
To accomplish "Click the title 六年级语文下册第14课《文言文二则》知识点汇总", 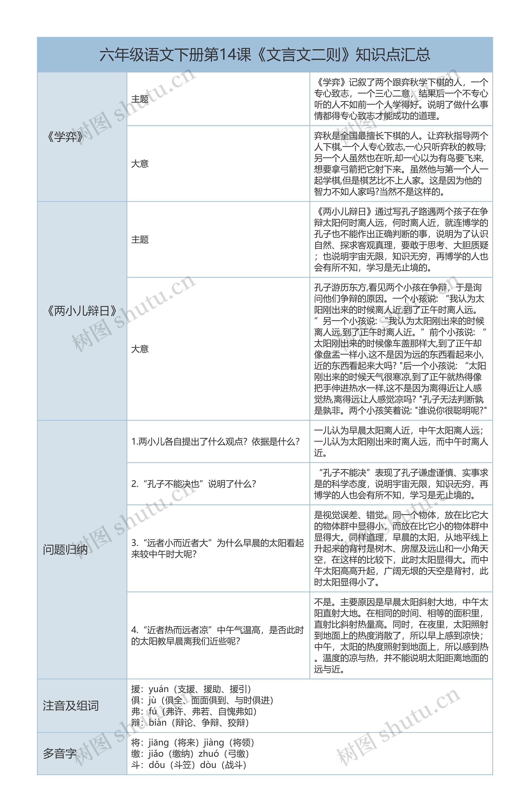I will coord(265,55).
